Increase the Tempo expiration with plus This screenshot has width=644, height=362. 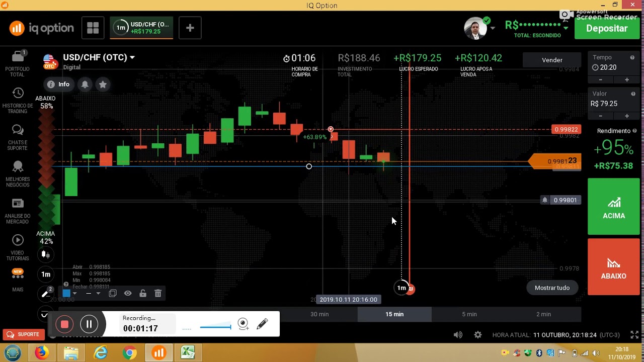click(x=627, y=79)
